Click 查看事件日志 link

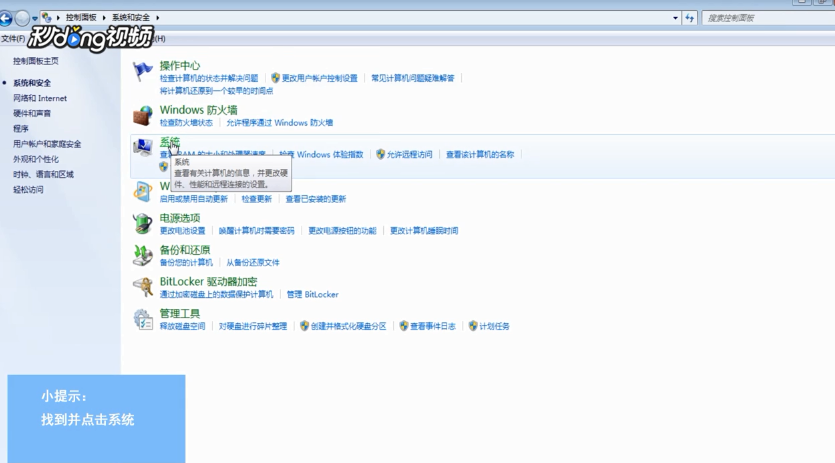[433, 326]
